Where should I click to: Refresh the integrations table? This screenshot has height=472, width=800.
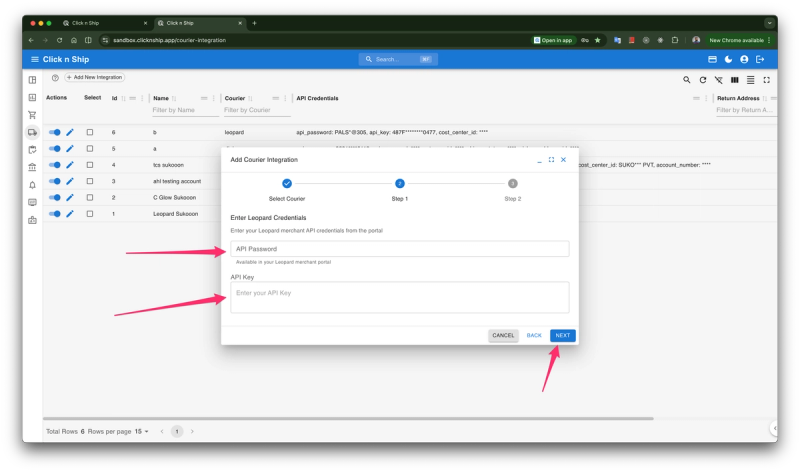703,80
